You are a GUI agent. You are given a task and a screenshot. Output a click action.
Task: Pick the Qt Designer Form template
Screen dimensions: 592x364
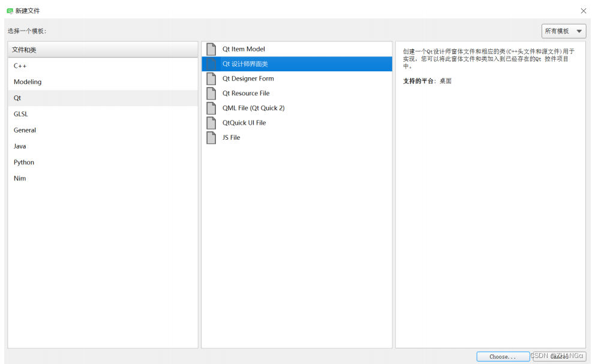pos(297,79)
